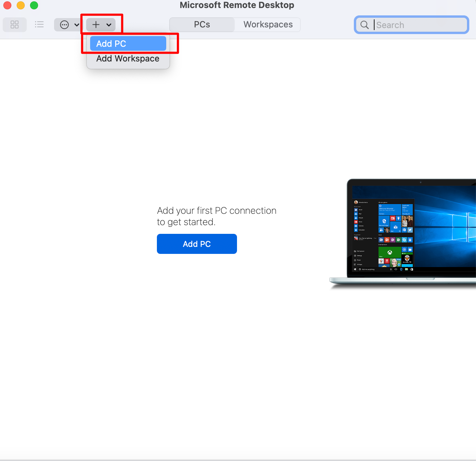This screenshot has width=476, height=461.
Task: Minimize window with yellow button
Action: point(21,5)
